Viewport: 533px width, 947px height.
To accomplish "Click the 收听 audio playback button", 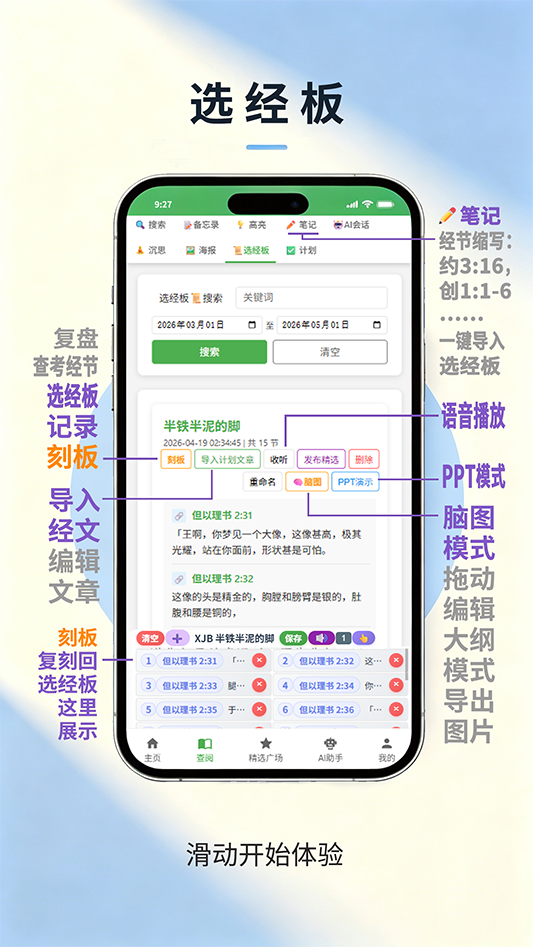I will (279, 460).
